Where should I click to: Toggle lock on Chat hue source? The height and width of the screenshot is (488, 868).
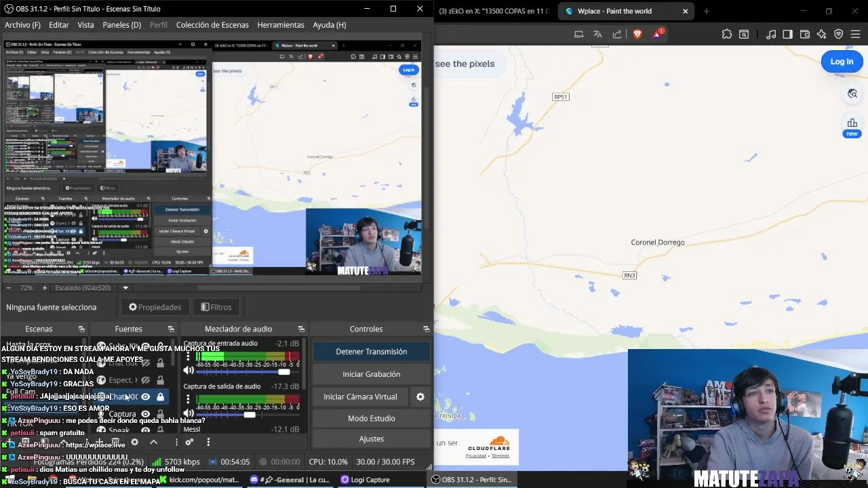160,363
